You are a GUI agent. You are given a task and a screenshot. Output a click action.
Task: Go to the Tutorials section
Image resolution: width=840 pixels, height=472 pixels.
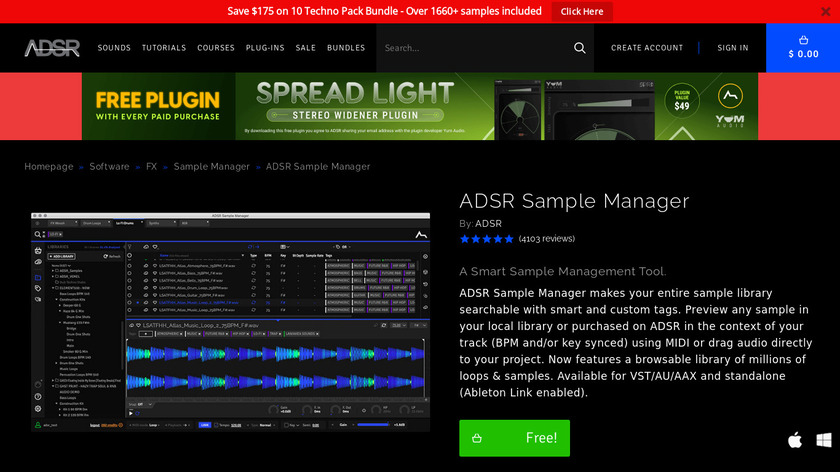coord(164,48)
